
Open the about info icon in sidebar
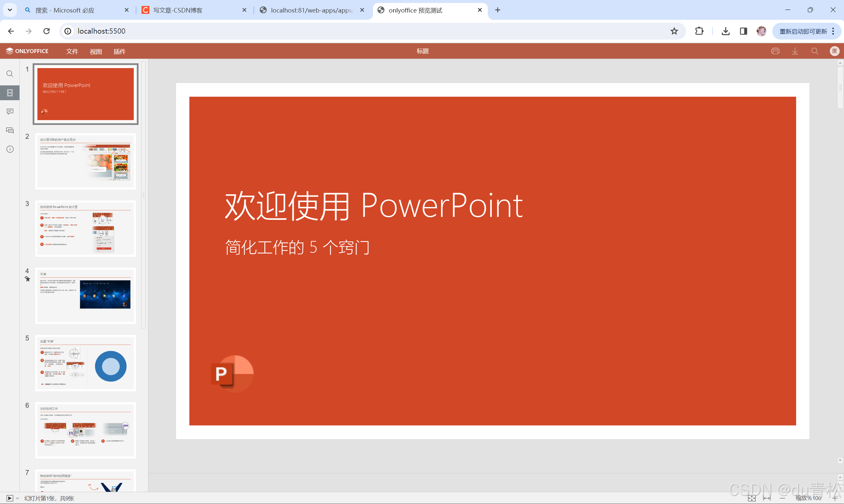(10, 149)
